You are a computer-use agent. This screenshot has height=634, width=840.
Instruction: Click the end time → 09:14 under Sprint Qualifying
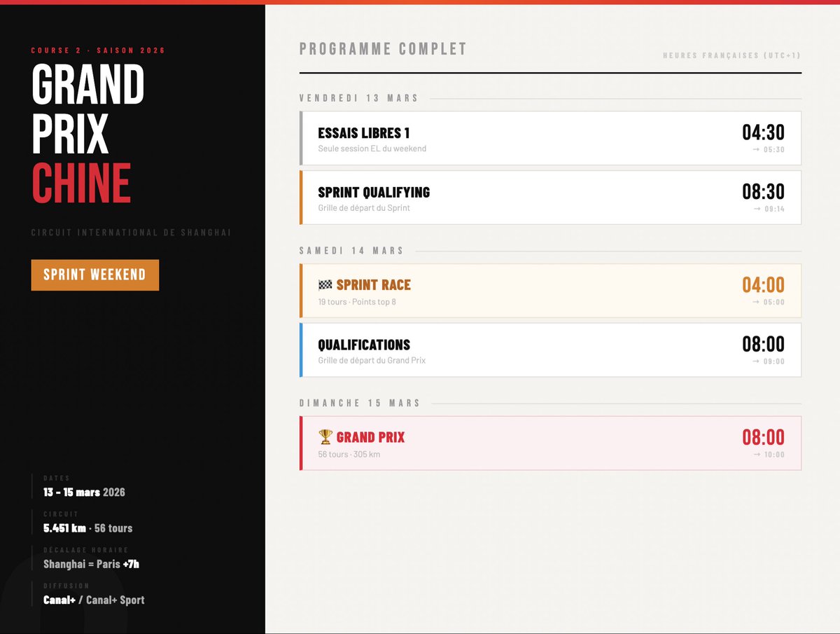pyautogui.click(x=769, y=209)
